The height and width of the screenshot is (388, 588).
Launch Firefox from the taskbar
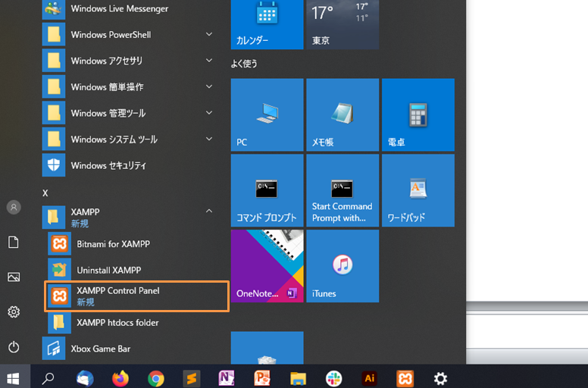coord(120,378)
